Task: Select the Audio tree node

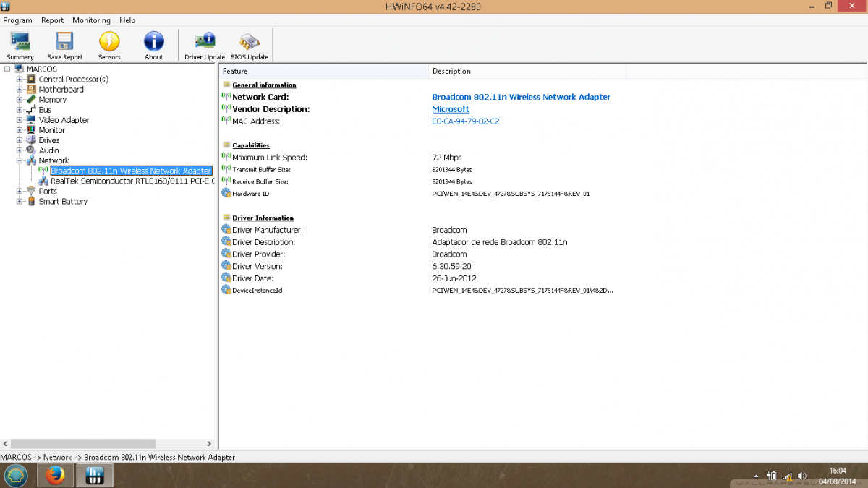Action: pos(49,150)
